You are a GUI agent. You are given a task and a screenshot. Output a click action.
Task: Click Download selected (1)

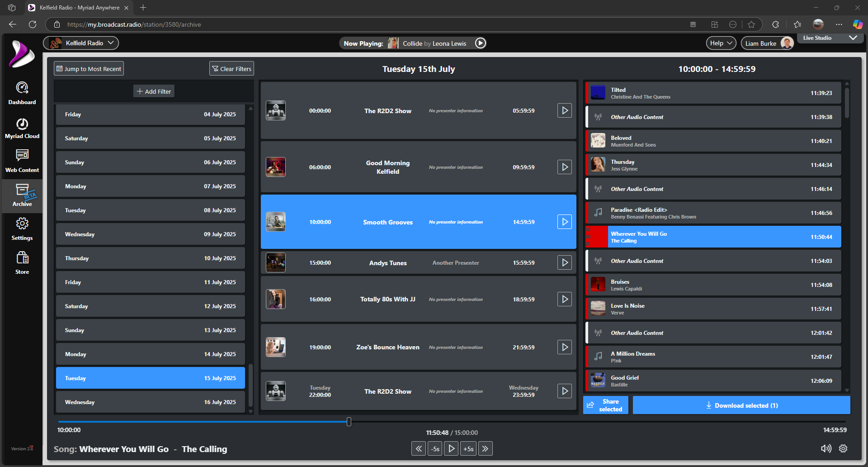(x=741, y=405)
